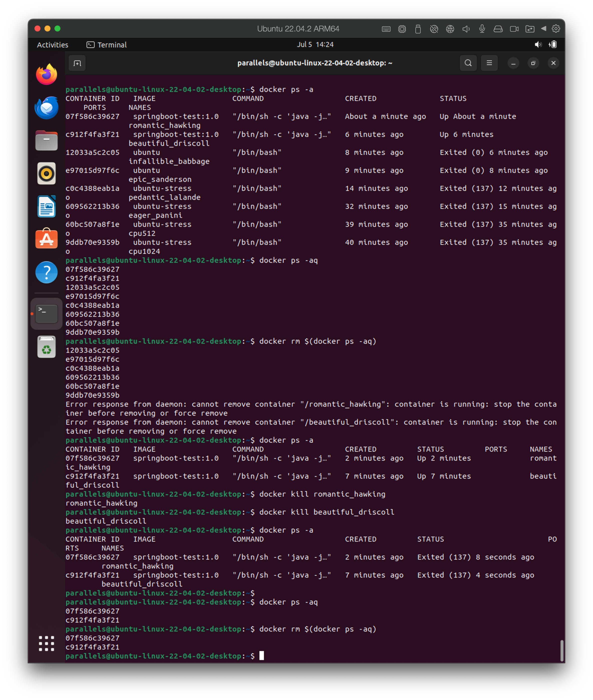Click 'Exited (137) 8 seconds ago' status

(x=476, y=557)
